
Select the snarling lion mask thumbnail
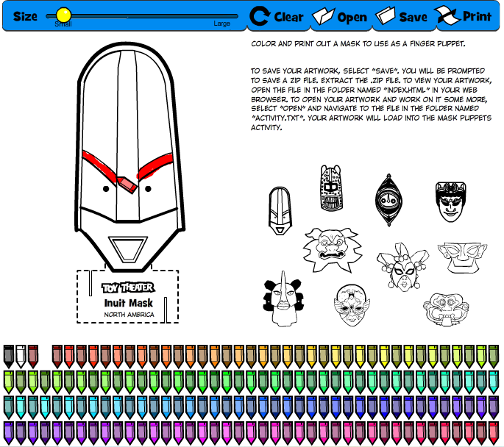(333, 250)
